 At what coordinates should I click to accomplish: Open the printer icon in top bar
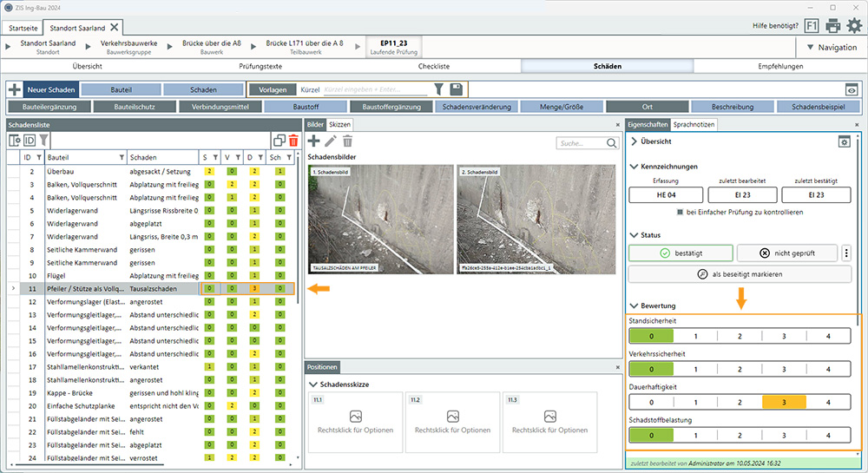833,26
